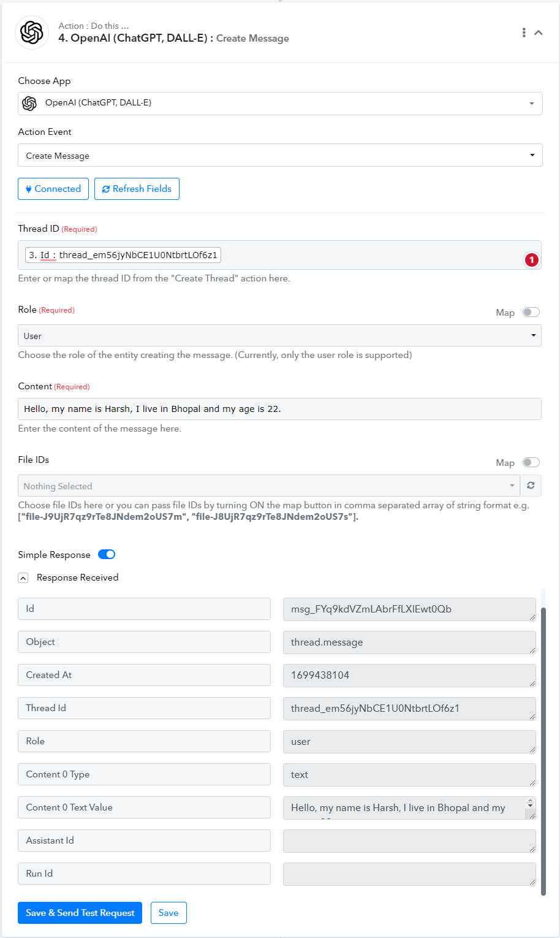560x938 pixels.
Task: Click the msg_FYq9kdVZmLAbrFfLXIEwt0Qb value box
Action: (409, 609)
